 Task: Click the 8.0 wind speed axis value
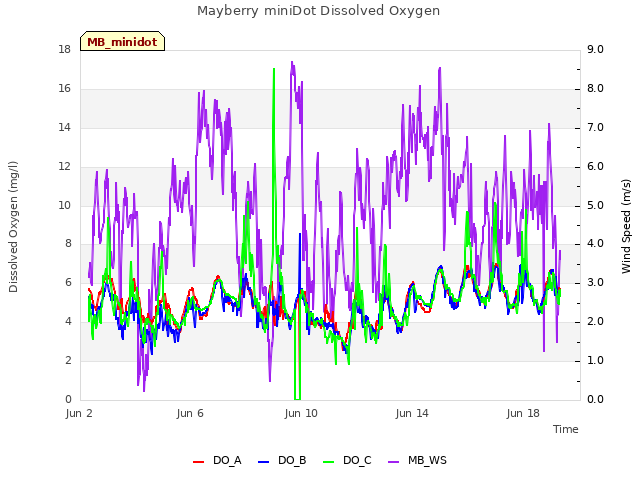pyautogui.click(x=595, y=89)
